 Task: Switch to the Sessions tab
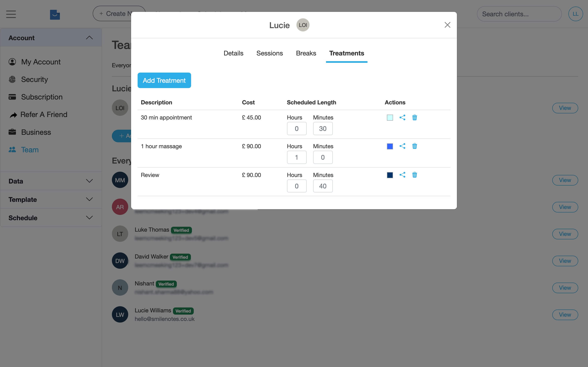[x=269, y=53]
